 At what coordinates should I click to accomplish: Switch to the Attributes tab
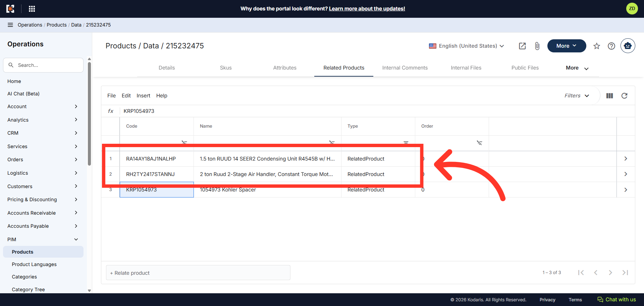pos(285,68)
